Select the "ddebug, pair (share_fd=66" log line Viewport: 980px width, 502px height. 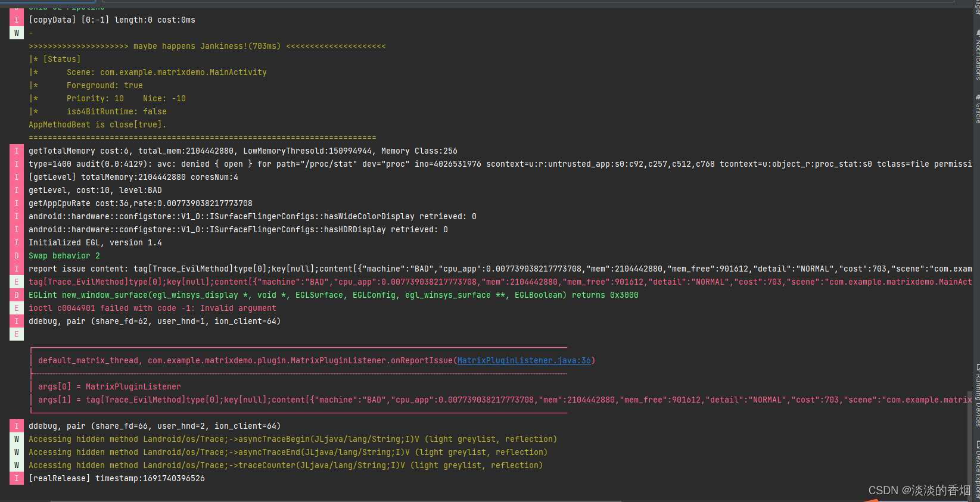click(x=155, y=426)
